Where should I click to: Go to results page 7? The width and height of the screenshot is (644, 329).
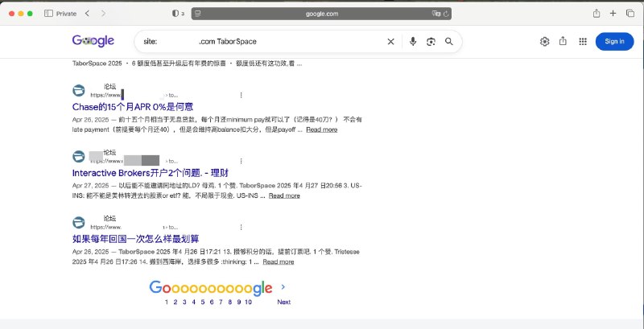221,302
